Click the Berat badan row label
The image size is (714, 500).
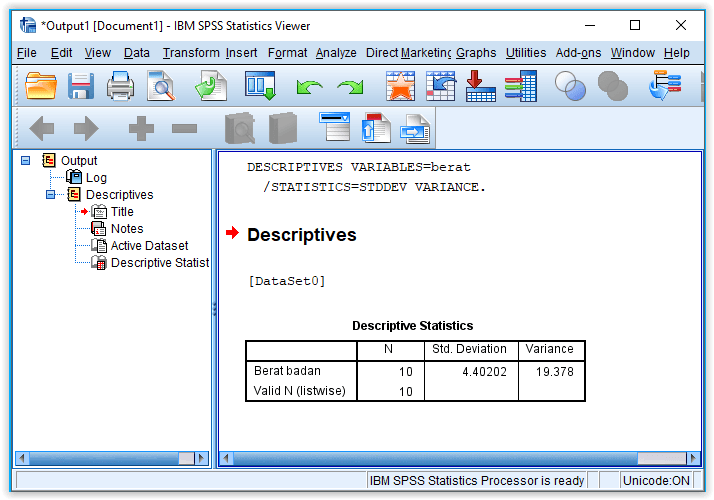coord(287,371)
